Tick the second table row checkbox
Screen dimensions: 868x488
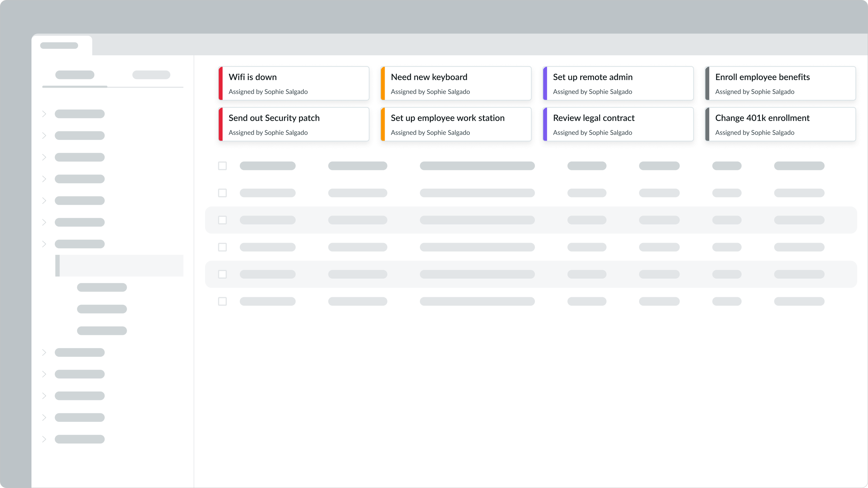coord(222,193)
